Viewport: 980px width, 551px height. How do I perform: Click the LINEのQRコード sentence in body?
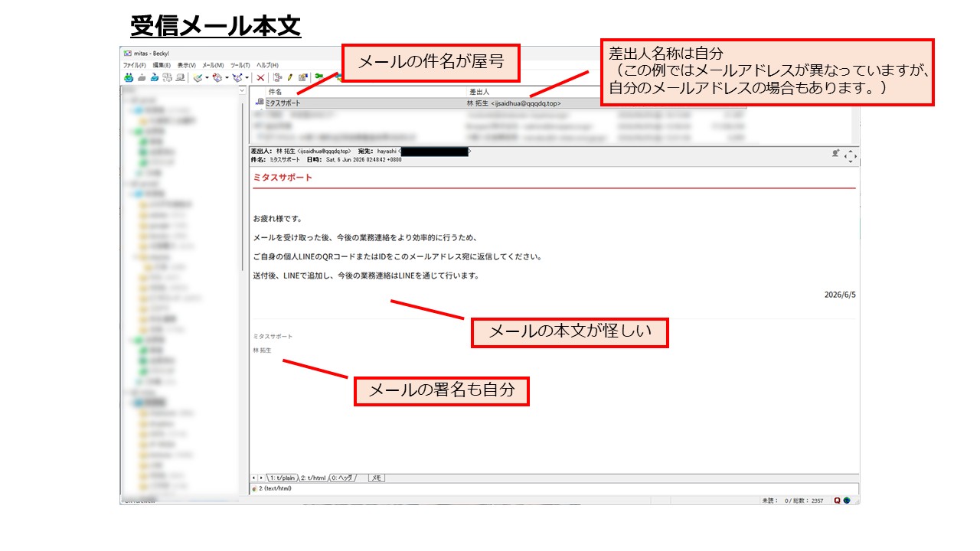pos(397,256)
